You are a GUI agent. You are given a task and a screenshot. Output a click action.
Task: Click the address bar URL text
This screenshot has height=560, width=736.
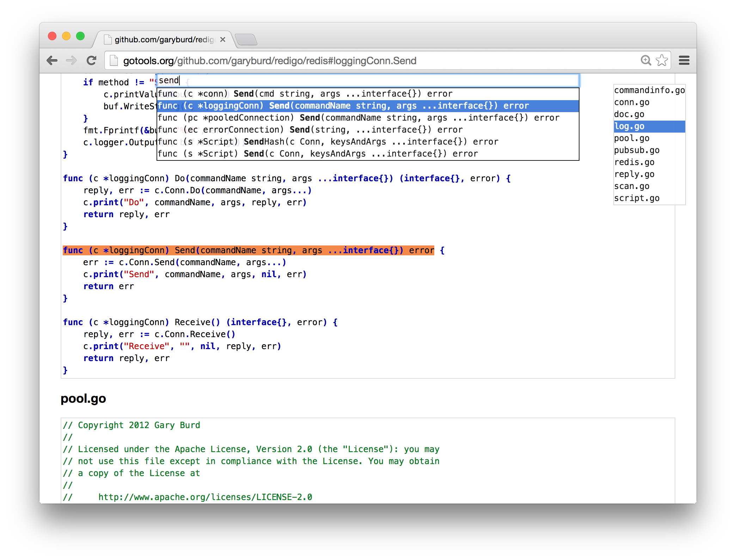[270, 61]
